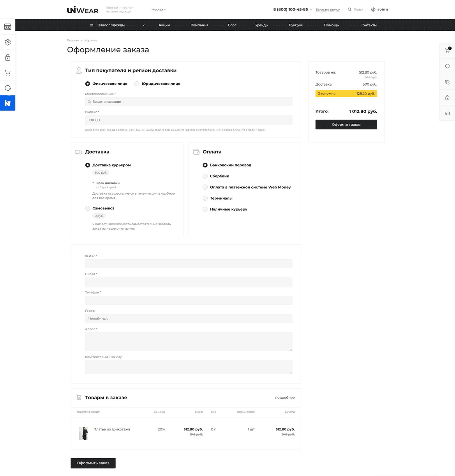Pick Наличные курьеру payment option
This screenshot has width=455, height=476.
[205, 209]
